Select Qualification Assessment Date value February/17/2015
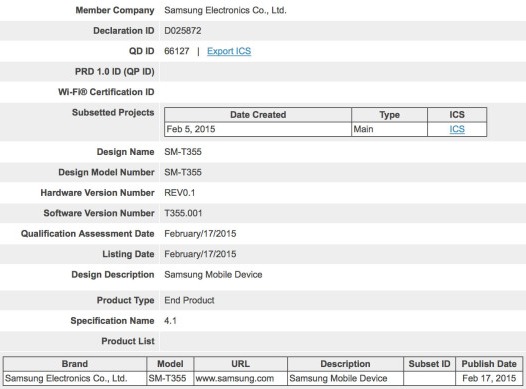This screenshot has height=389, width=526. pos(200,234)
